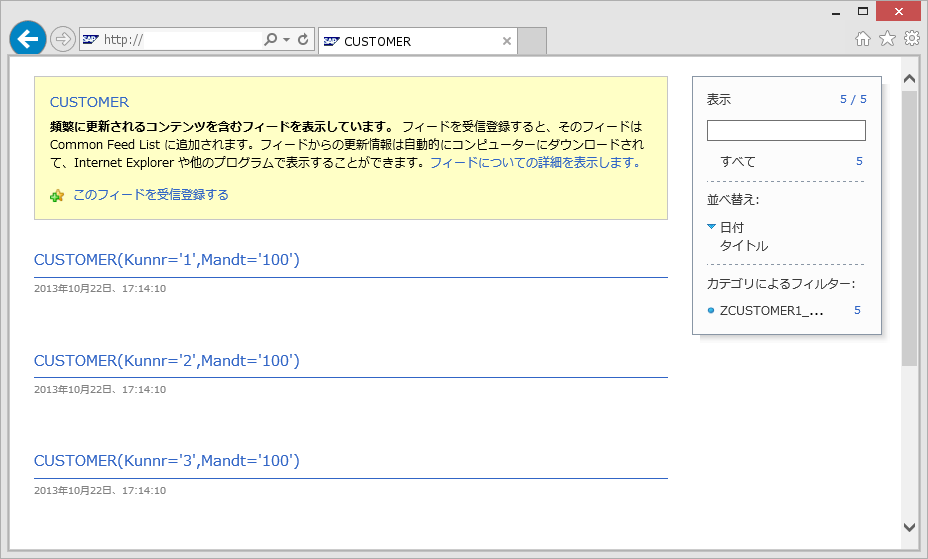Open the browser Home icon
Viewport: 928px width, 559px height.
pyautogui.click(x=863, y=39)
